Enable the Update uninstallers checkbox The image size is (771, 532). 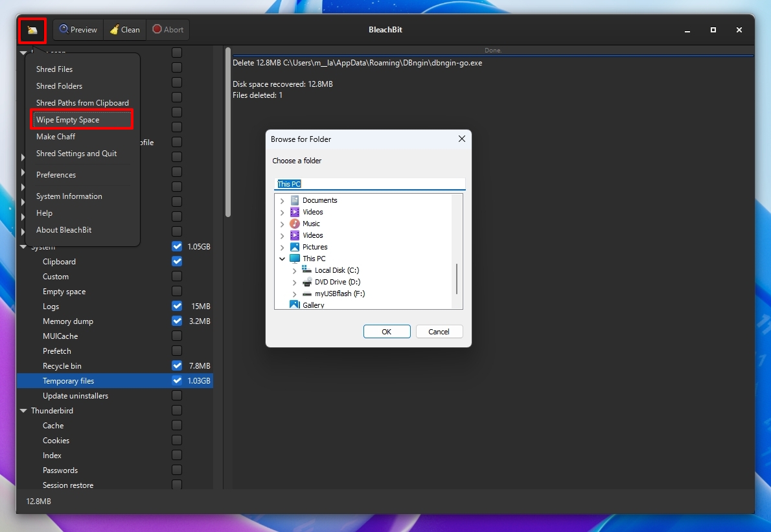[x=177, y=395]
